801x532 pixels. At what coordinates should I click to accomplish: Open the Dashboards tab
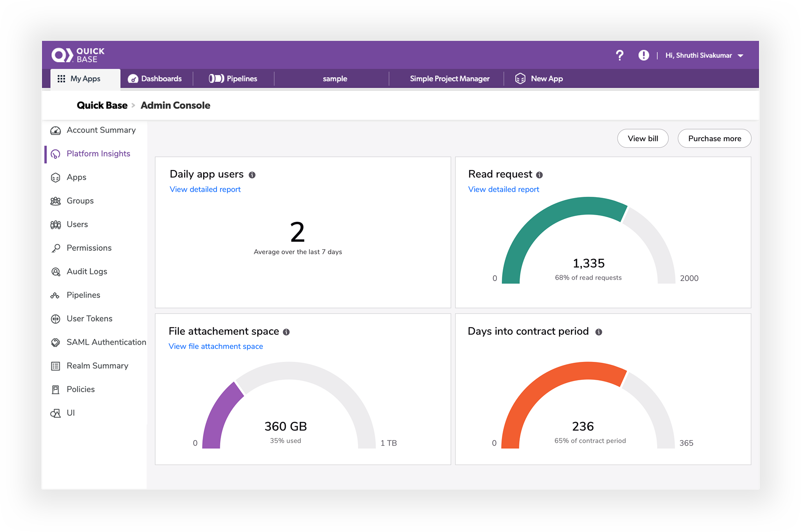click(x=155, y=79)
